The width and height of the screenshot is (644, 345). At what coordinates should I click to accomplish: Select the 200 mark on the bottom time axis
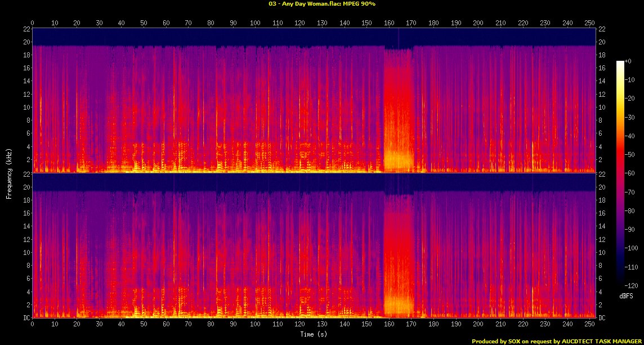click(478, 325)
